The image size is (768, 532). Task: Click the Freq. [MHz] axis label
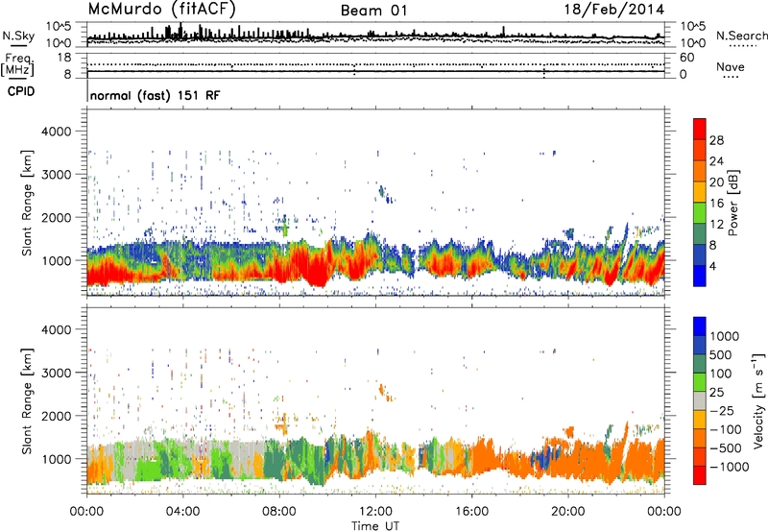click(x=17, y=64)
